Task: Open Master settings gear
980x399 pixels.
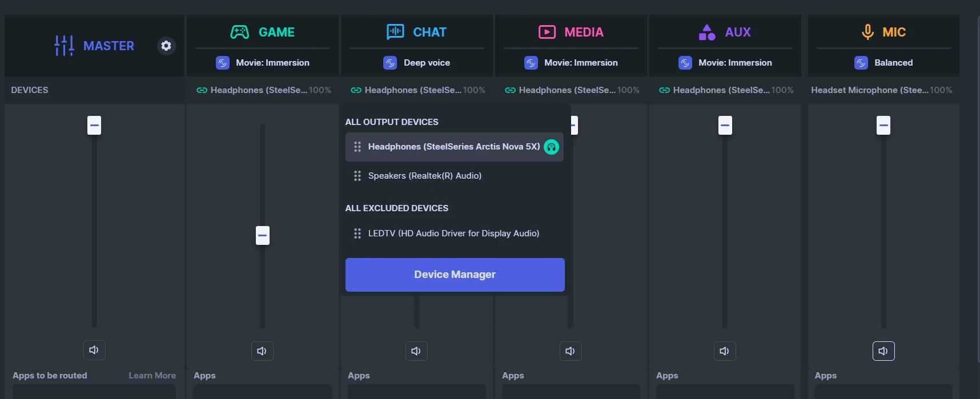Action: (166, 46)
